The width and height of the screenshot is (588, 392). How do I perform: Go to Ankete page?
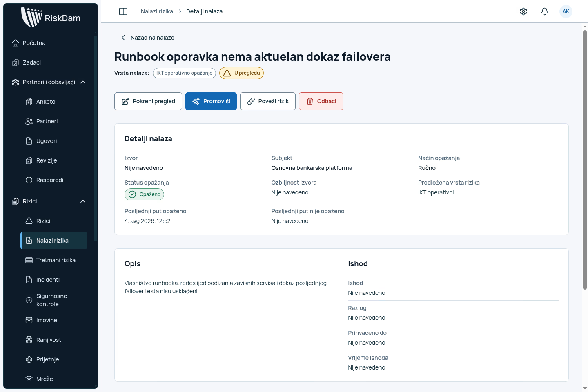pyautogui.click(x=53, y=102)
